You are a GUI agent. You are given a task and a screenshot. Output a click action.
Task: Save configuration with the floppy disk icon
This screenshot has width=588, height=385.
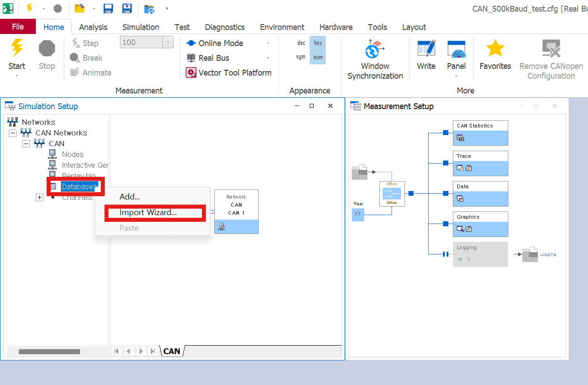tap(108, 8)
